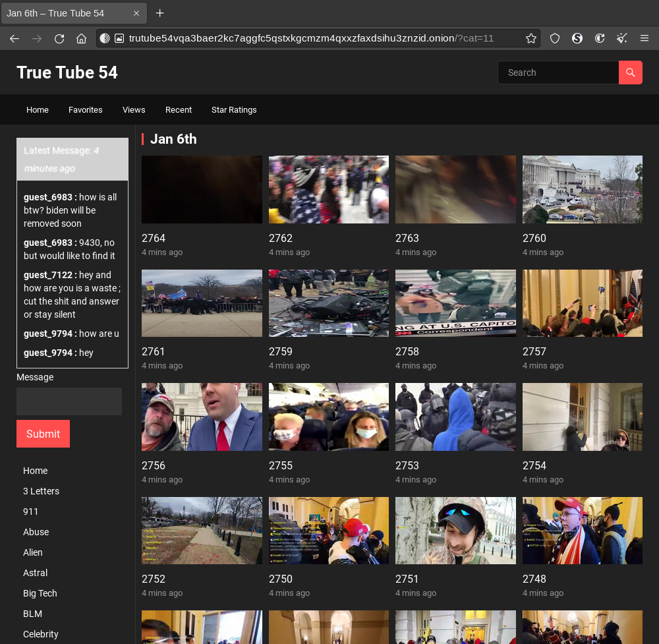Open the thumbnail for video 2759
The image size is (659, 644).
click(x=329, y=303)
